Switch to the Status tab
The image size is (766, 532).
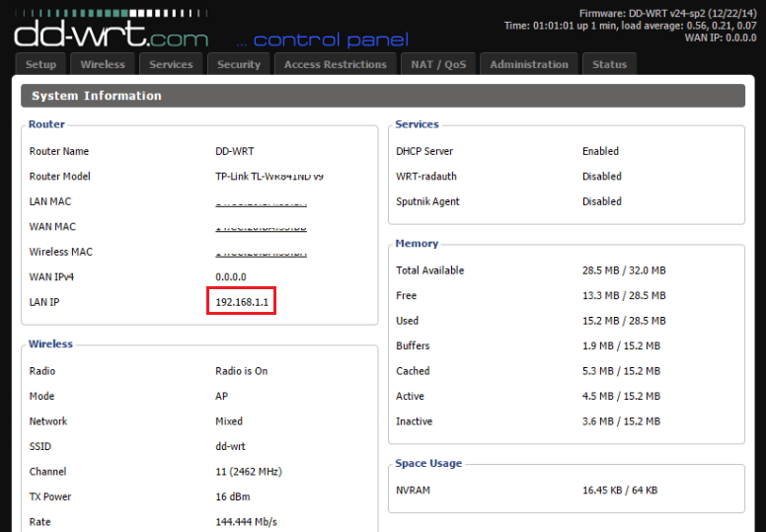[x=609, y=64]
